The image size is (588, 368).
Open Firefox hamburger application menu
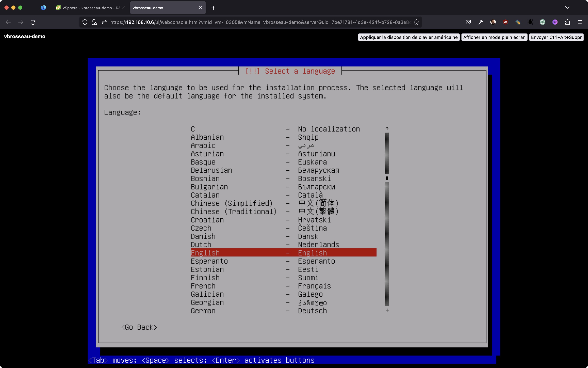(580, 22)
